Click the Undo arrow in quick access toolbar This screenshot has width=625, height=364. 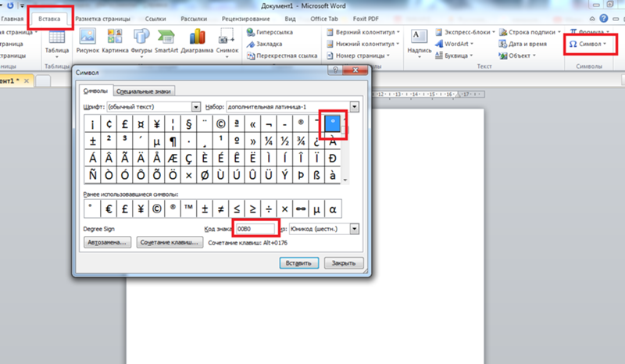coord(10,5)
